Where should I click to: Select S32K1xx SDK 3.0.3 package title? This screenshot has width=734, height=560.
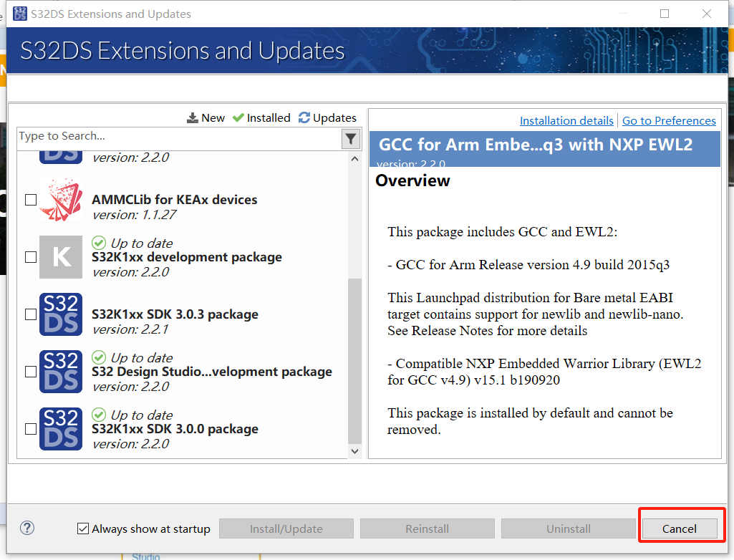(x=175, y=314)
